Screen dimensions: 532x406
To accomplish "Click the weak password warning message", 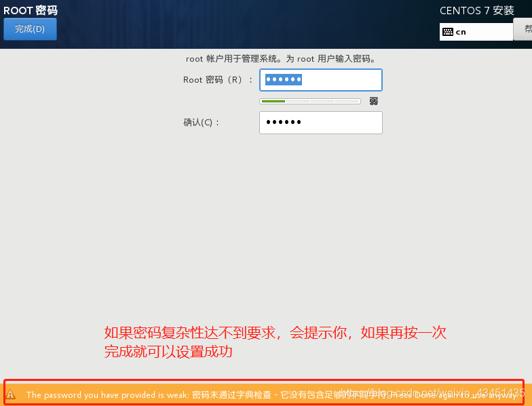I will click(x=273, y=394).
